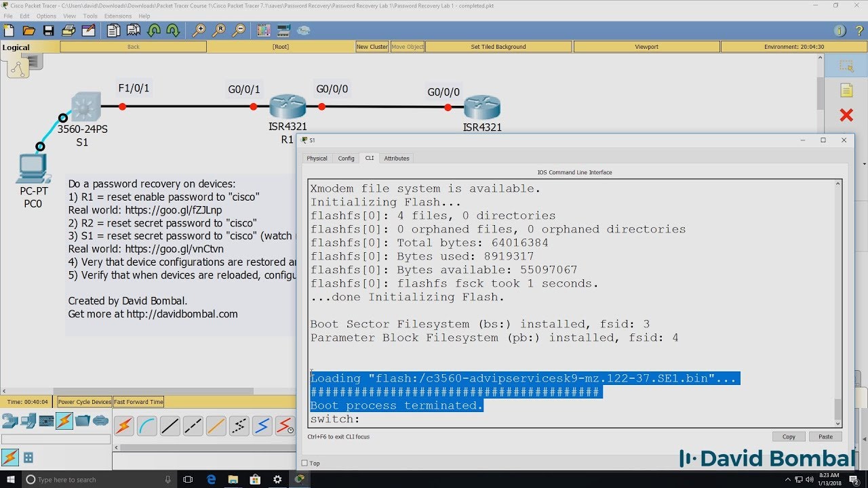Pick the phone zigzag dotted cable
The height and width of the screenshot is (488, 868).
[x=239, y=426]
